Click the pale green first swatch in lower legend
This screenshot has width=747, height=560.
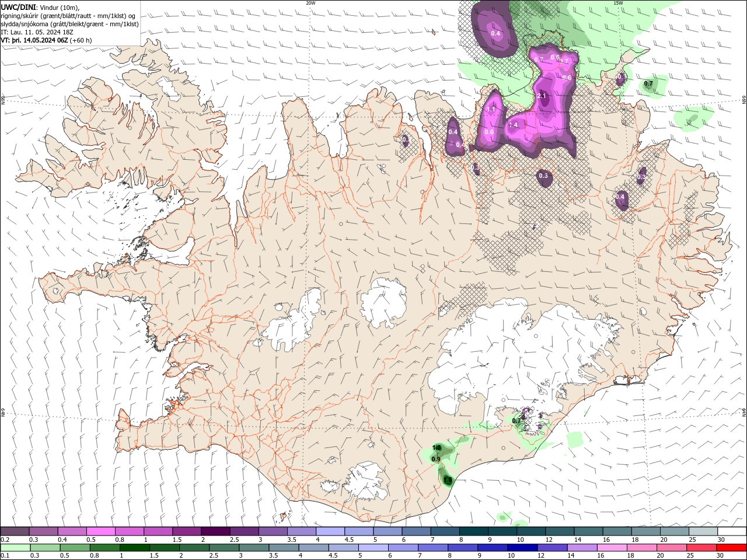point(15,548)
